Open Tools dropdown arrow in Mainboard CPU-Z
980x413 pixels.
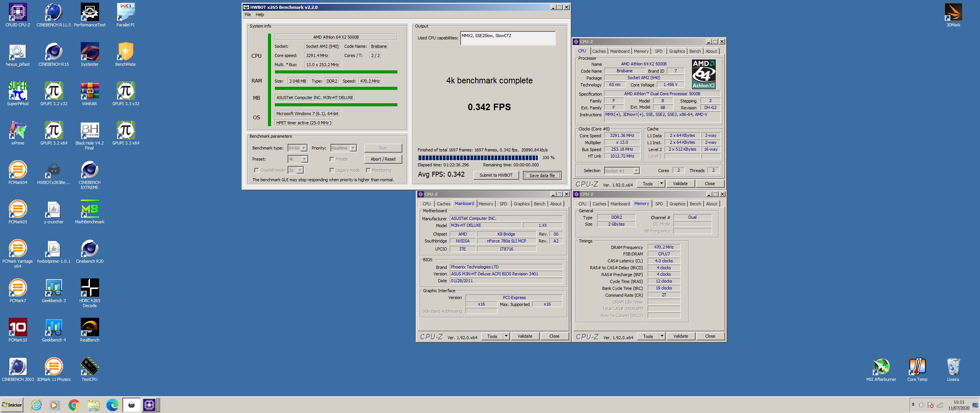click(506, 336)
